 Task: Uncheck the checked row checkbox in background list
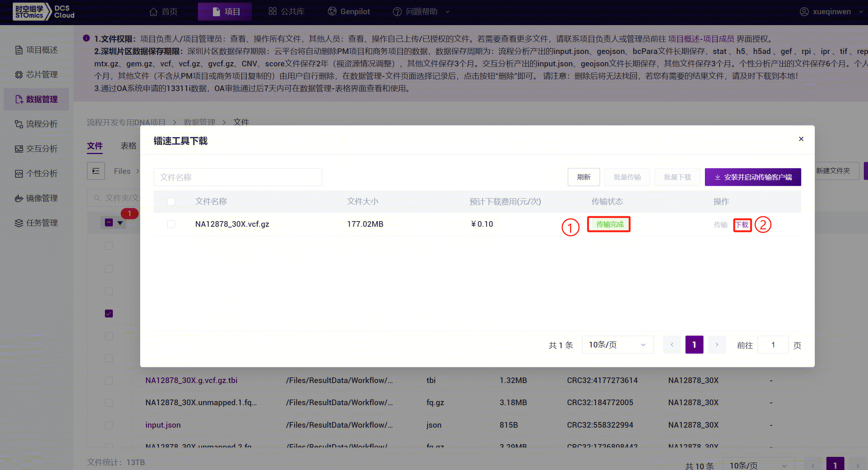[x=109, y=313]
